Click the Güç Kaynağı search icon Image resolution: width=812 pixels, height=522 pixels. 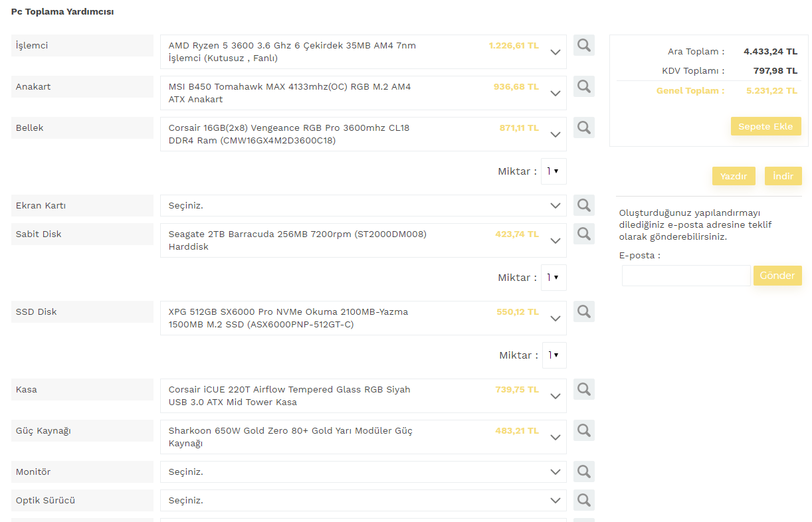tap(583, 430)
